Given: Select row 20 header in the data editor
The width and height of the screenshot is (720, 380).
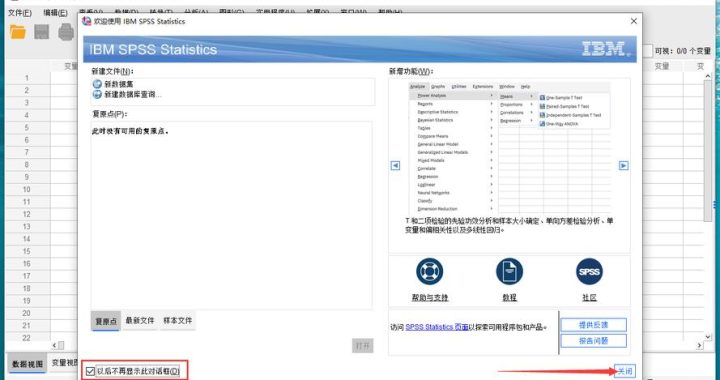Looking at the screenshot, I should pyautogui.click(x=28, y=313).
